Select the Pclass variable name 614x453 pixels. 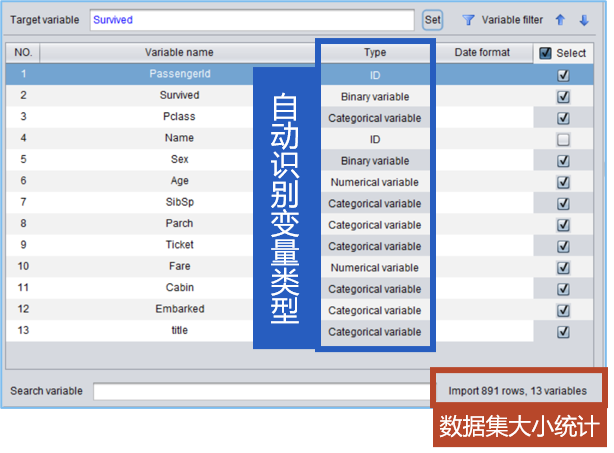(179, 117)
